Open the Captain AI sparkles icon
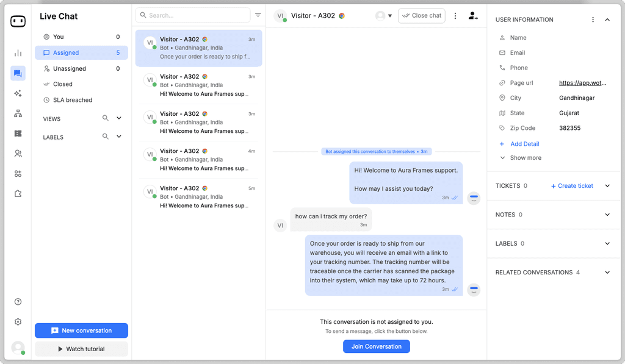 click(18, 93)
